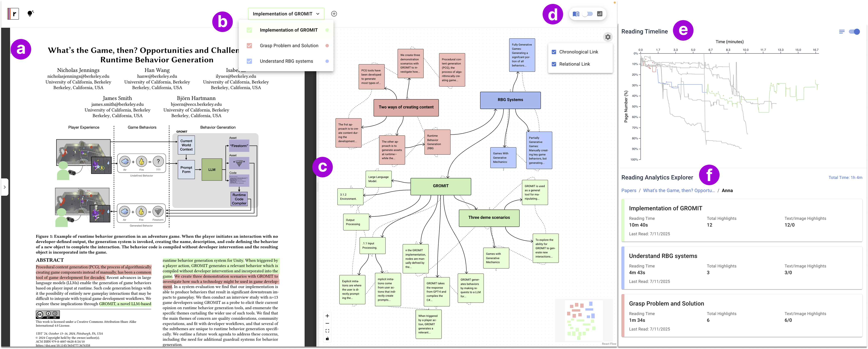Uncheck the Relational Link option
This screenshot has height=349, width=868.
554,64
